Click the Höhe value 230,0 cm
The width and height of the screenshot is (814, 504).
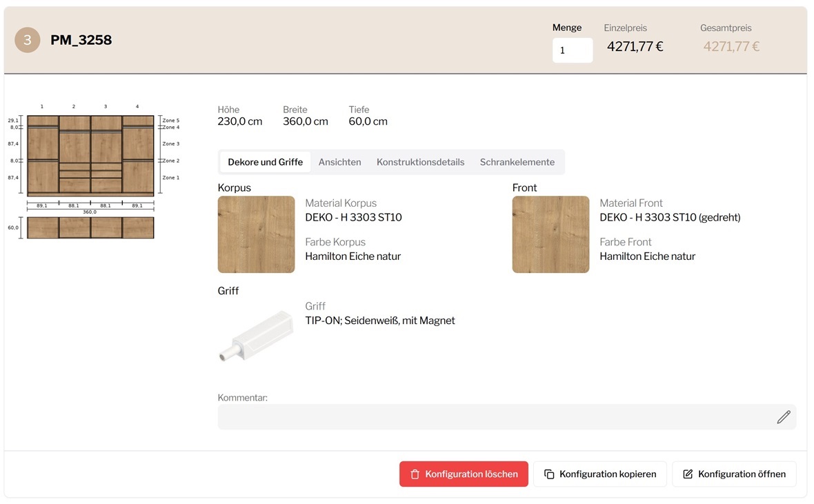click(x=240, y=121)
